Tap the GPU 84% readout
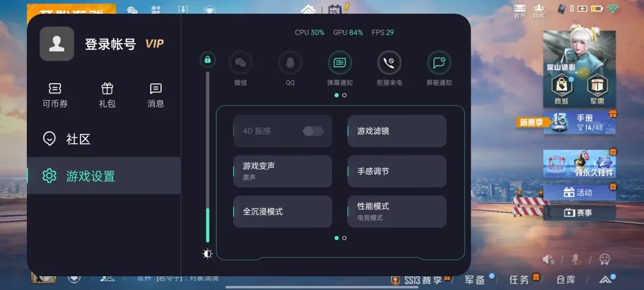 (x=348, y=32)
